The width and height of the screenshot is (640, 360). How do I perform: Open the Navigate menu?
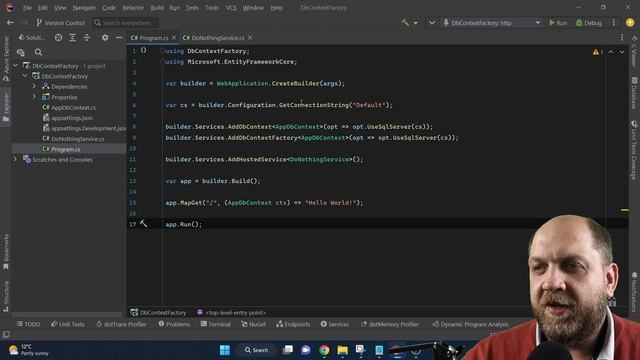tap(84, 8)
